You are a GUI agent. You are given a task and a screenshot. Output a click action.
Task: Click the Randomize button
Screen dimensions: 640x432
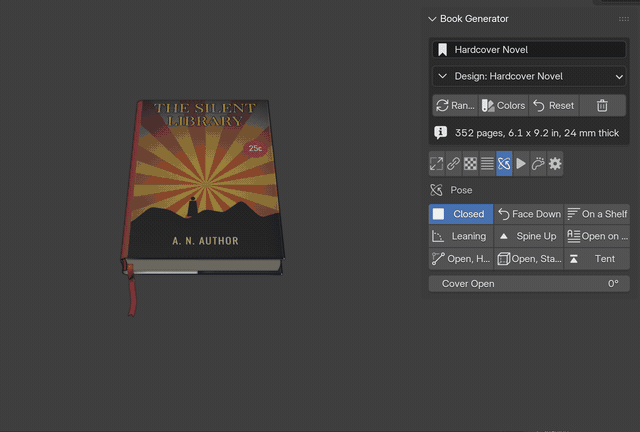(x=456, y=105)
